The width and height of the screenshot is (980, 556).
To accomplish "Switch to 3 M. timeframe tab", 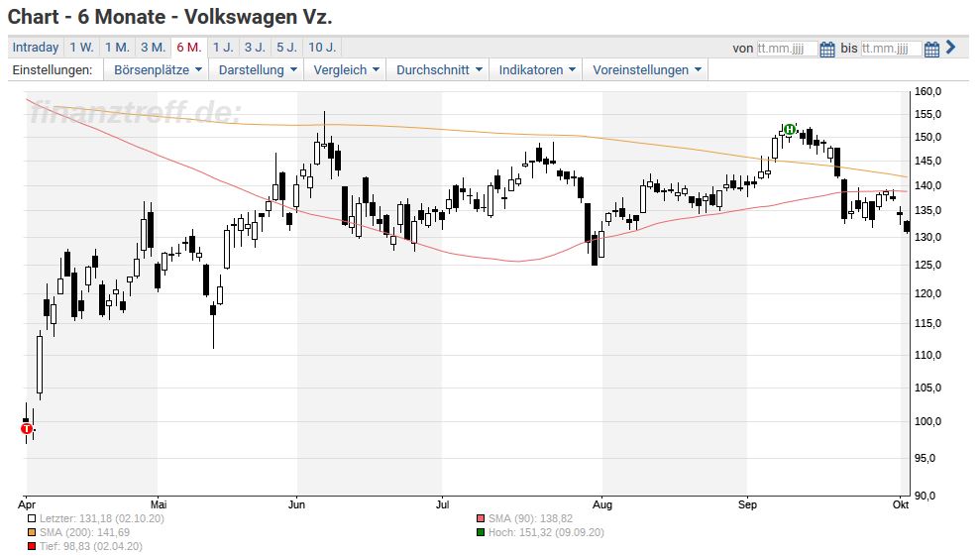I will click(153, 48).
